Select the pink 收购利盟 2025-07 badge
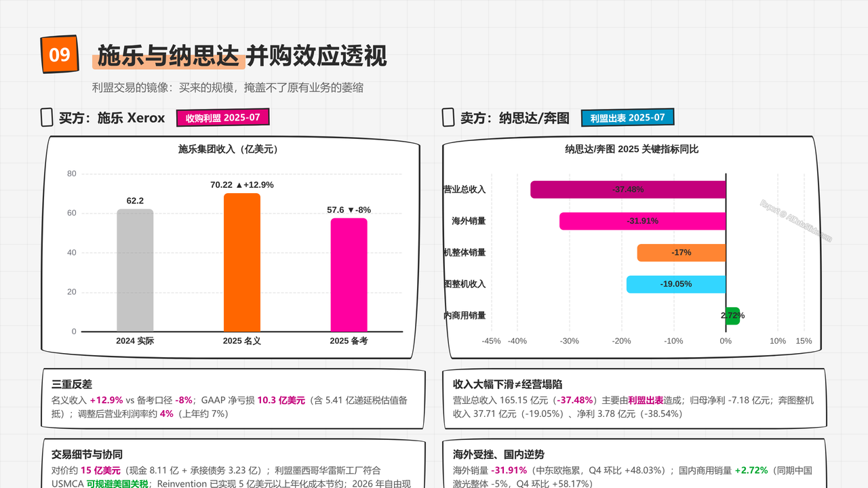Viewport: 868px width, 488px height. point(223,118)
